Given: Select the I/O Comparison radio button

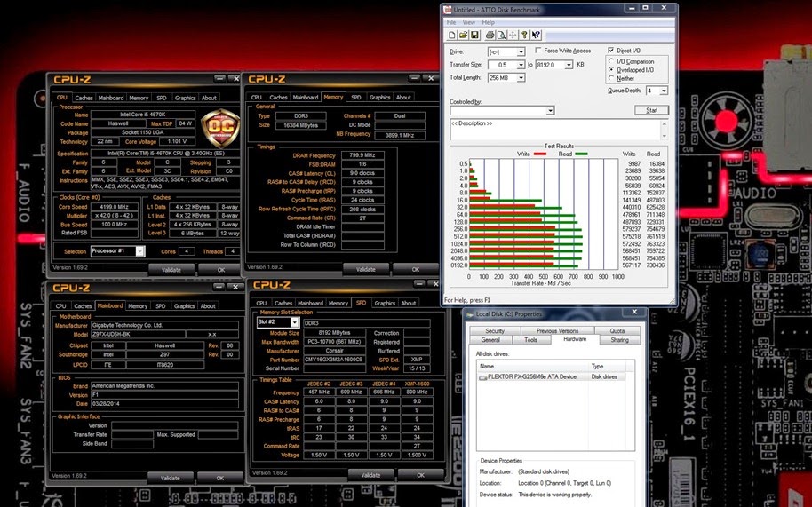Looking at the screenshot, I should tap(611, 61).
